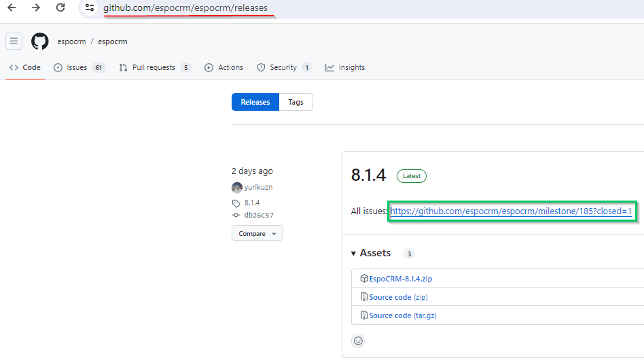Open the espocrm repository name link
The width and height of the screenshot is (644, 361).
(113, 41)
